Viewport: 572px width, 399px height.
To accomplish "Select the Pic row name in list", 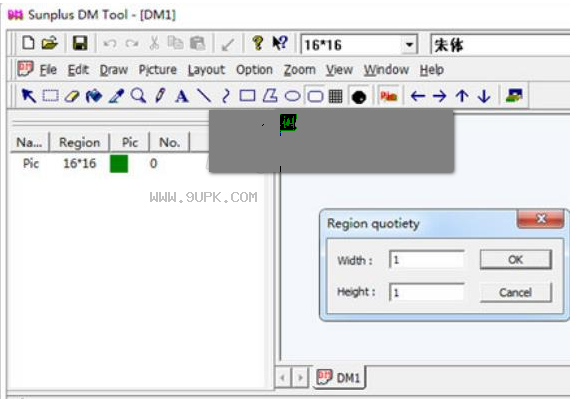I will pos(31,163).
